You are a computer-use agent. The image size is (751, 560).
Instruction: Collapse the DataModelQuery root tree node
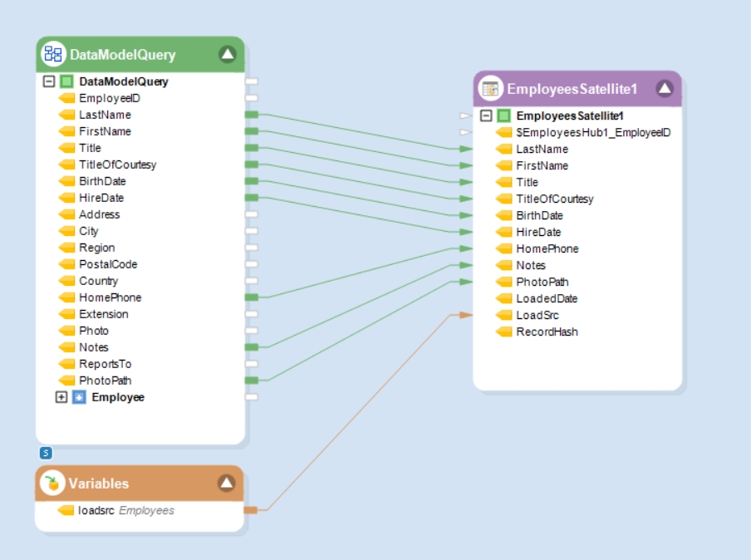click(x=49, y=81)
